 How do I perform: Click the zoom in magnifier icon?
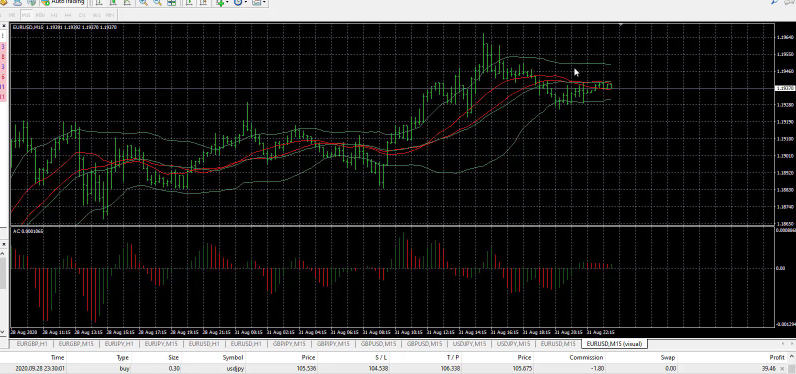[x=143, y=2]
